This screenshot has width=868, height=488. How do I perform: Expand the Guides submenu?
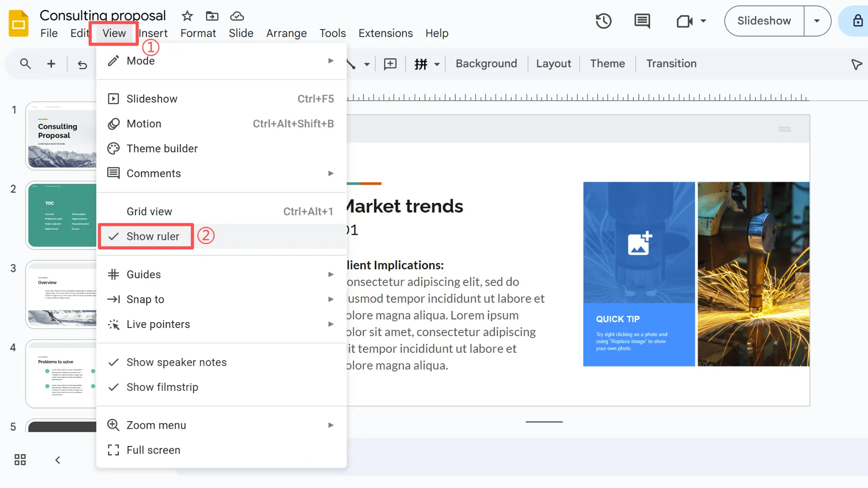[x=222, y=274]
